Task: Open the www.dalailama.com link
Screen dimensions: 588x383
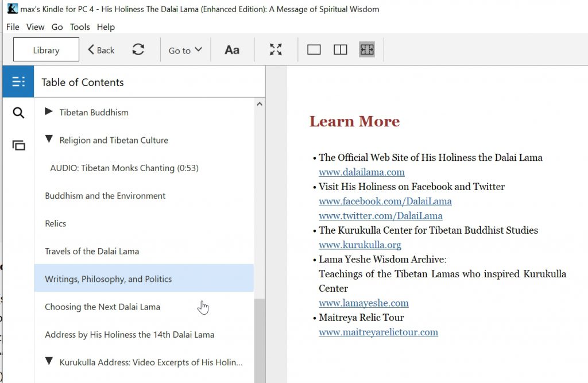Action: [x=362, y=172]
